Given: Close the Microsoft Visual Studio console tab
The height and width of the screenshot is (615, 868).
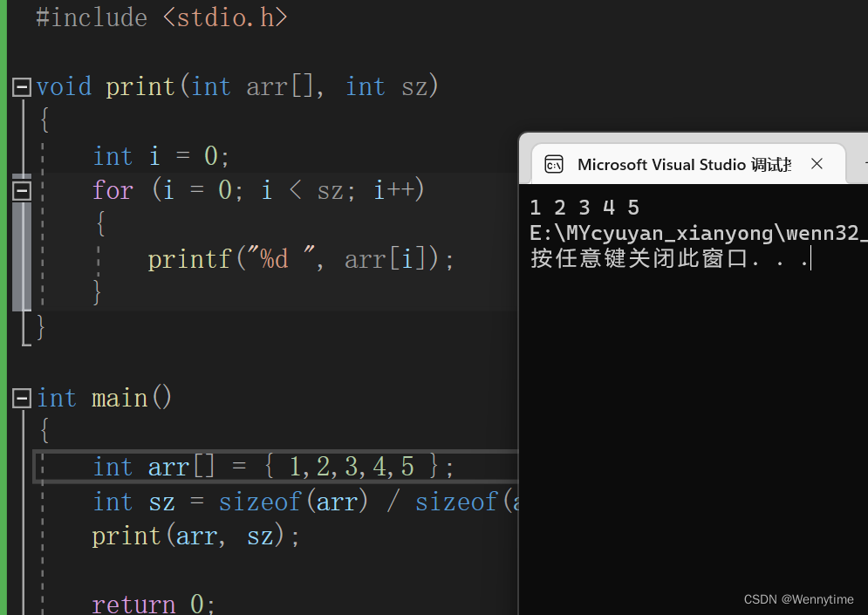Looking at the screenshot, I should pos(817,164).
